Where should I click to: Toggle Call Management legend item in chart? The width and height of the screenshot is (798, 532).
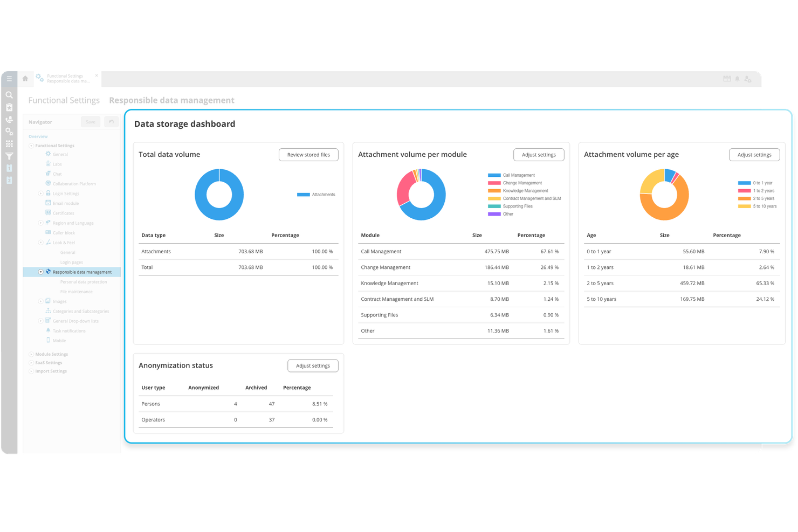click(518, 175)
